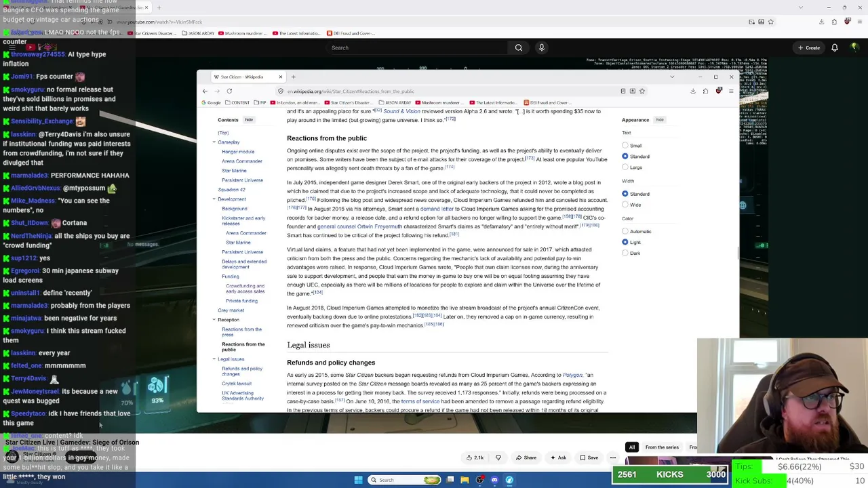Click the Share button under the video
This screenshot has width=868, height=488.
(526, 457)
